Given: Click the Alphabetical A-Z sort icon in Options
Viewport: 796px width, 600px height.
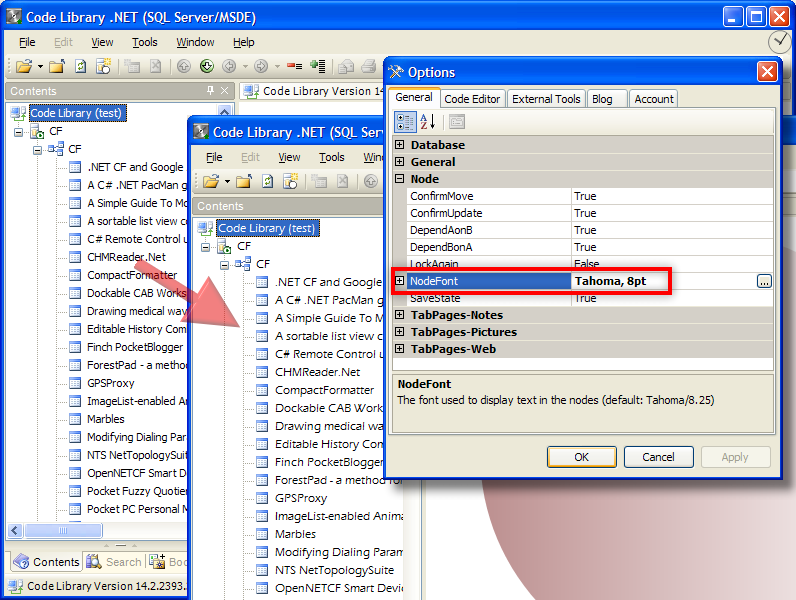Looking at the screenshot, I should coord(427,122).
